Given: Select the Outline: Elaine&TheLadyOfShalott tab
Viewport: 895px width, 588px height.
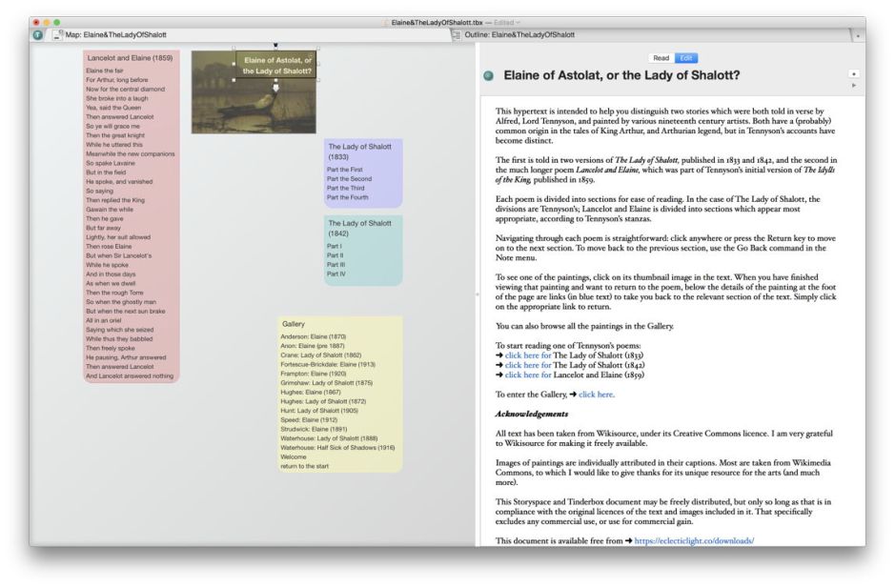Looking at the screenshot, I should pos(519,34).
